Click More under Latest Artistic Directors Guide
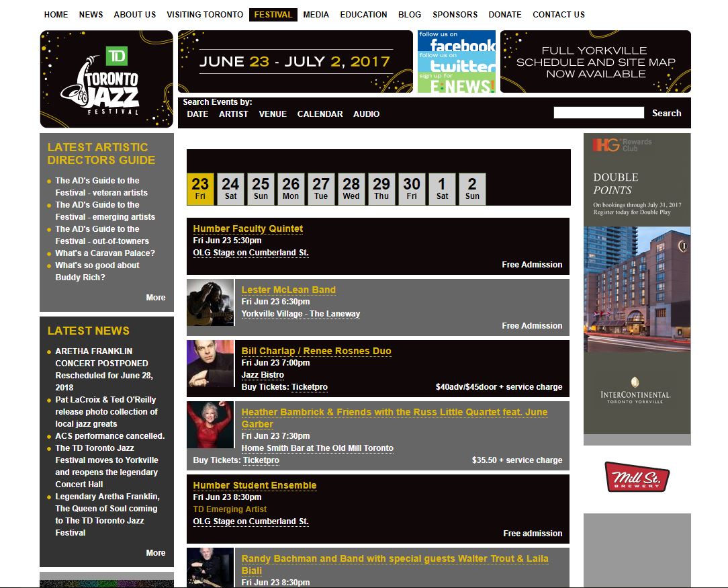Viewport: 728px width, 588px height. click(x=155, y=297)
